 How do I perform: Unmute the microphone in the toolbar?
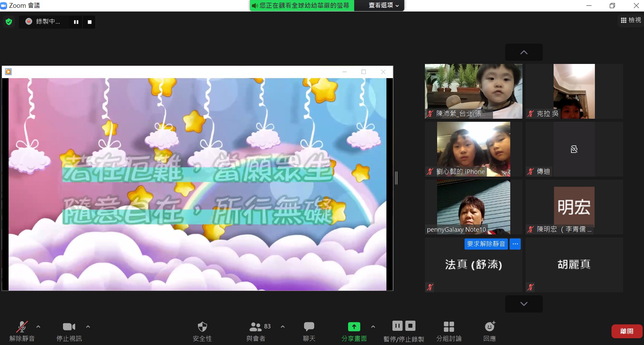click(22, 327)
